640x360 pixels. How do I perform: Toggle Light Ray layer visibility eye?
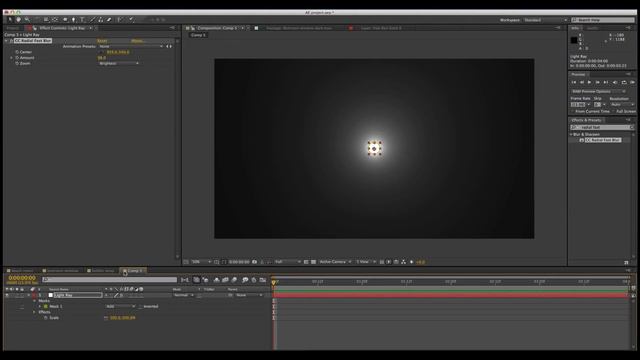point(7,295)
